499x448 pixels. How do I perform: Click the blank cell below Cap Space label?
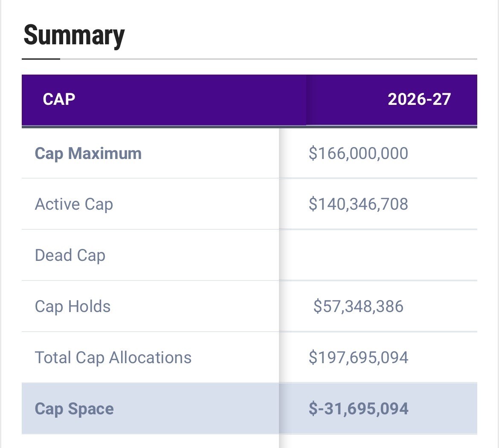(x=150, y=442)
